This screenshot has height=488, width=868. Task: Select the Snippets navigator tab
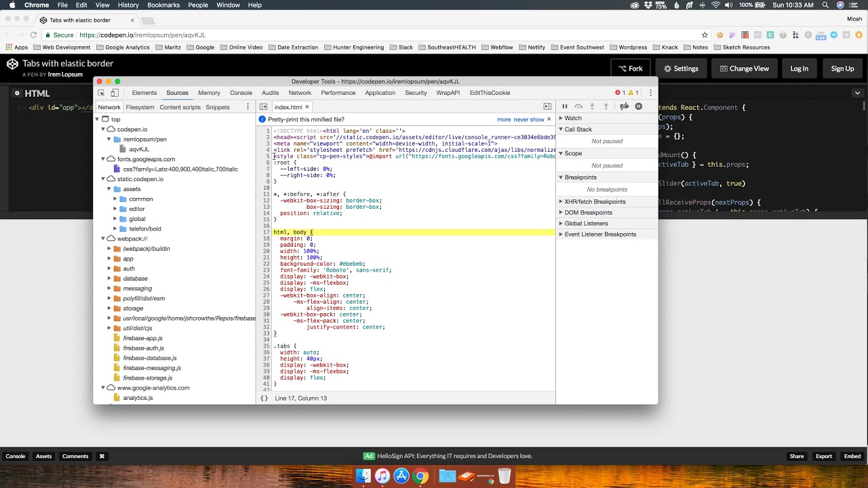[x=218, y=107]
